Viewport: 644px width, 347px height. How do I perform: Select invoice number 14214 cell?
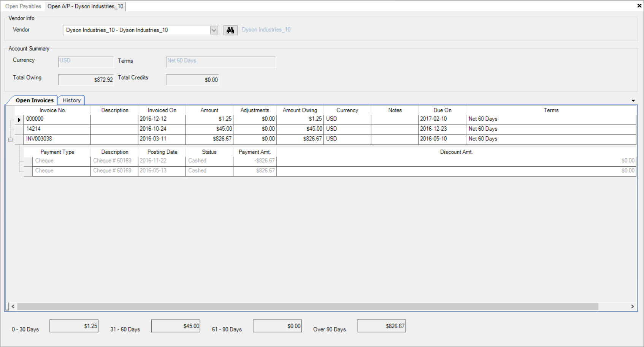click(x=57, y=129)
